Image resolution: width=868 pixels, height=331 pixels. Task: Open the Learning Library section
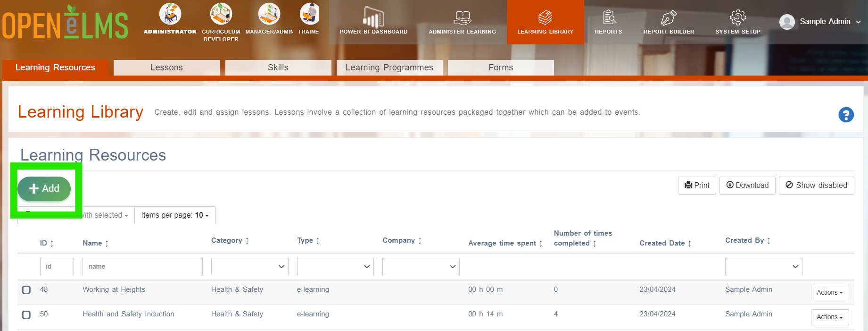click(x=546, y=22)
